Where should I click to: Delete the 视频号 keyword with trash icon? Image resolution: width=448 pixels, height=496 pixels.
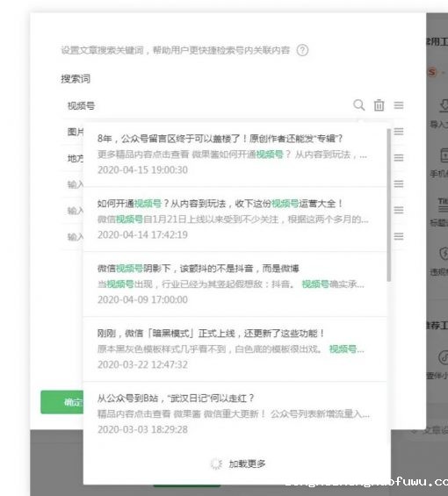pyautogui.click(x=379, y=105)
